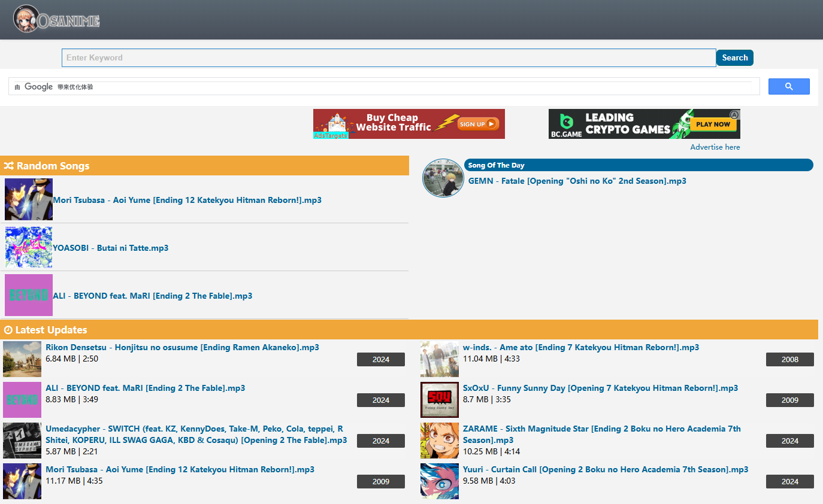This screenshot has height=504, width=823.
Task: Click the ZARAME Sixth Magnitude Star thumbnail
Action: tap(440, 440)
